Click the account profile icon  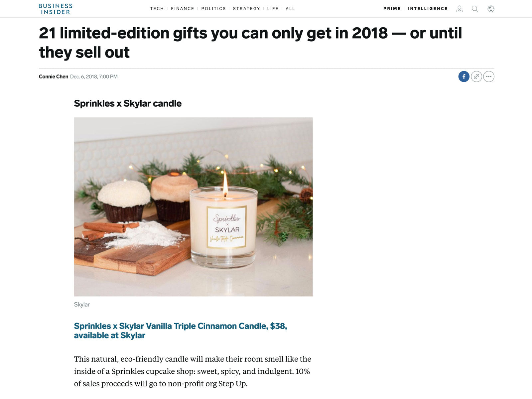[x=460, y=9]
